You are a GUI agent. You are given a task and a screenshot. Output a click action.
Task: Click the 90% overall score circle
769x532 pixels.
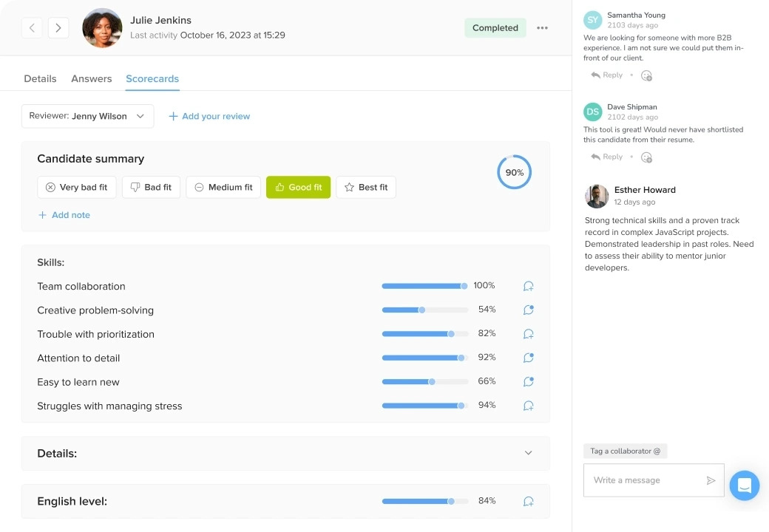tap(514, 172)
